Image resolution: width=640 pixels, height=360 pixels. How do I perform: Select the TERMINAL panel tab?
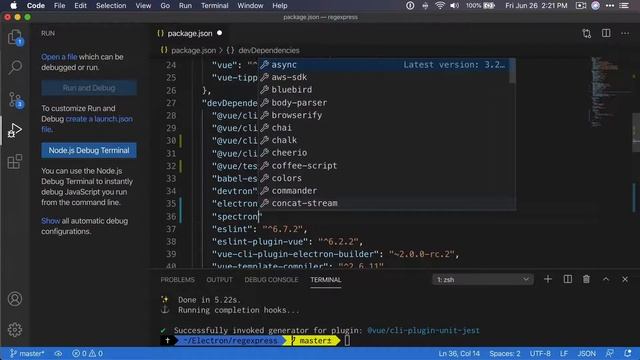[x=325, y=280]
